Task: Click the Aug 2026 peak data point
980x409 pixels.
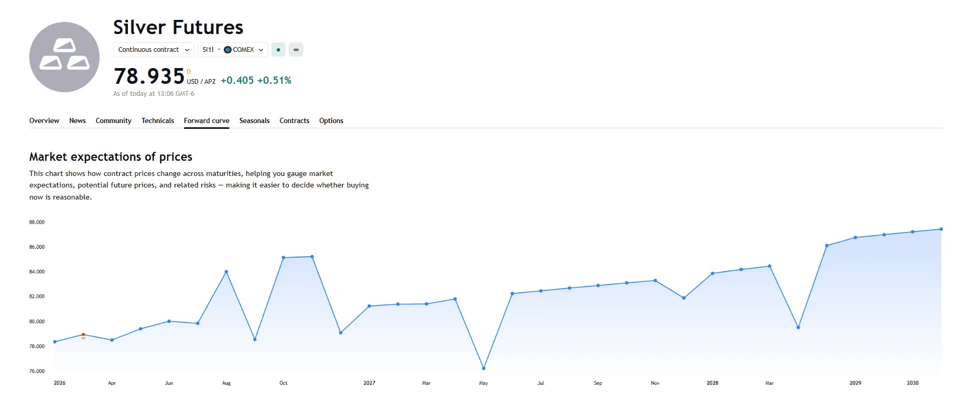Action: tap(226, 272)
